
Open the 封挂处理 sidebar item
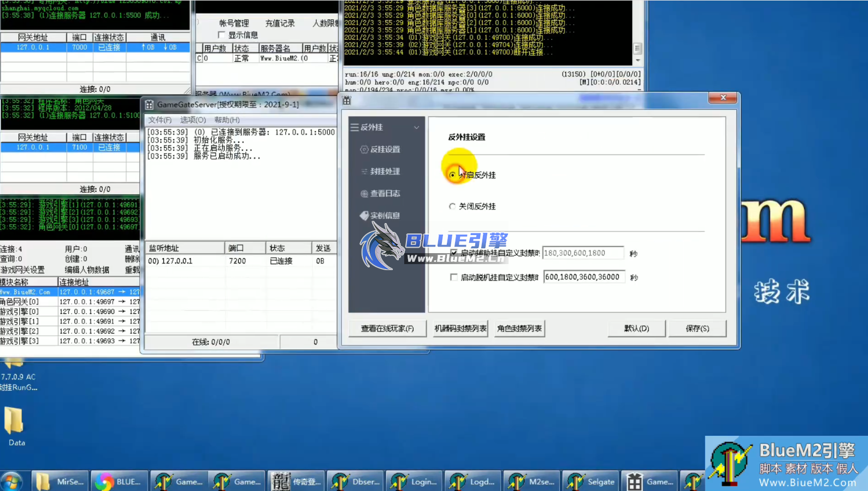(x=385, y=171)
